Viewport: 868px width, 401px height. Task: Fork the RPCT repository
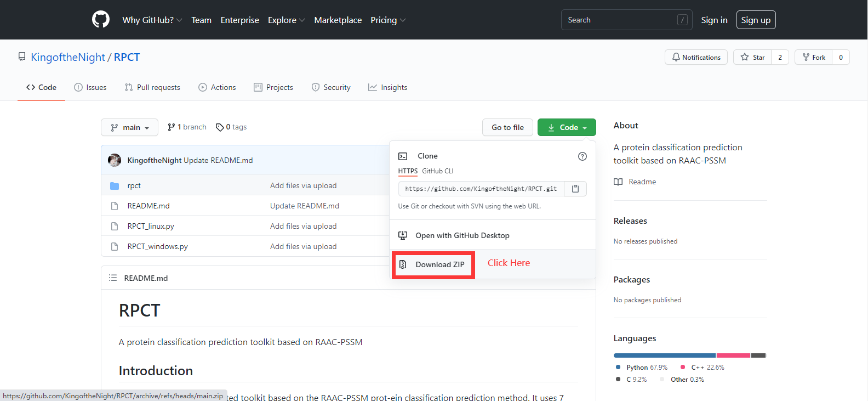pyautogui.click(x=814, y=57)
